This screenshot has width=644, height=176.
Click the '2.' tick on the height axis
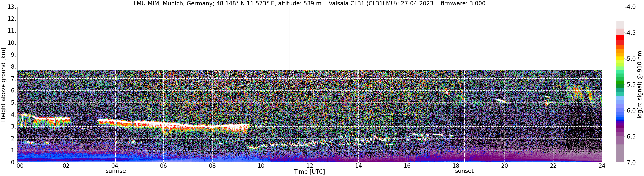coord(13,138)
